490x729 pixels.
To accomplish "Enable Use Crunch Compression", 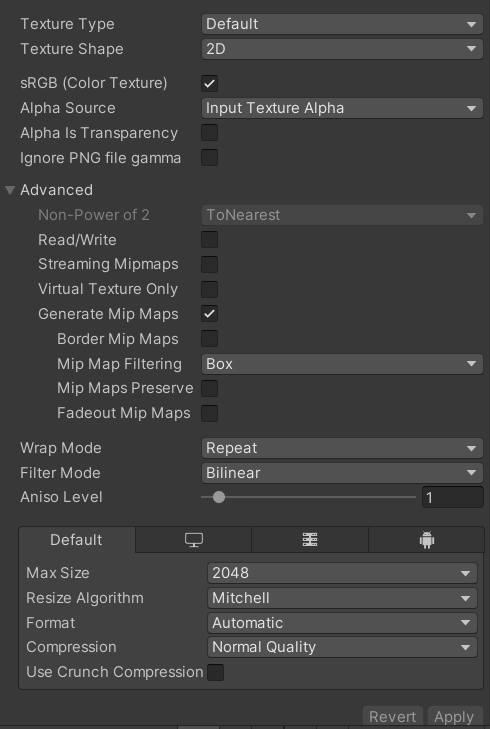I will coord(215,672).
